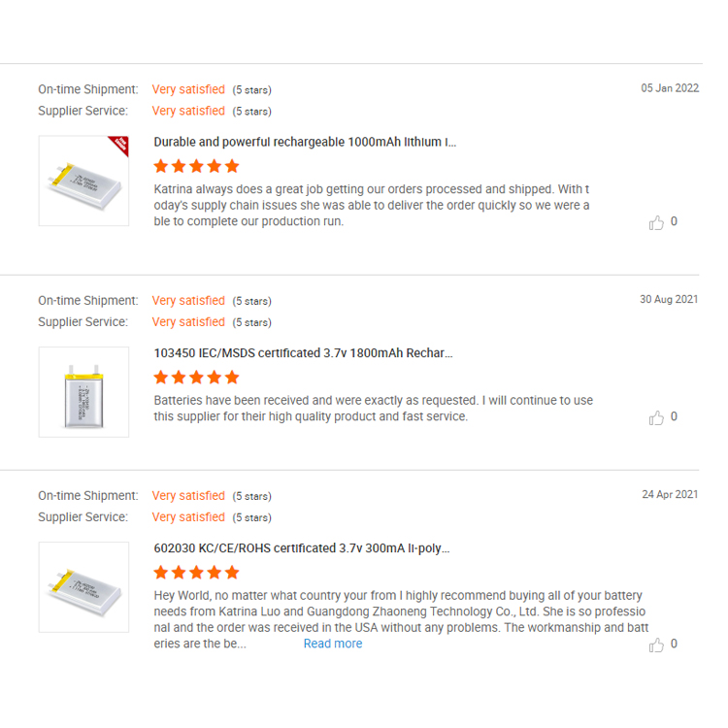Open '602030 KC/CE/ROHS certificated 3.7v 300mA' link

click(302, 548)
